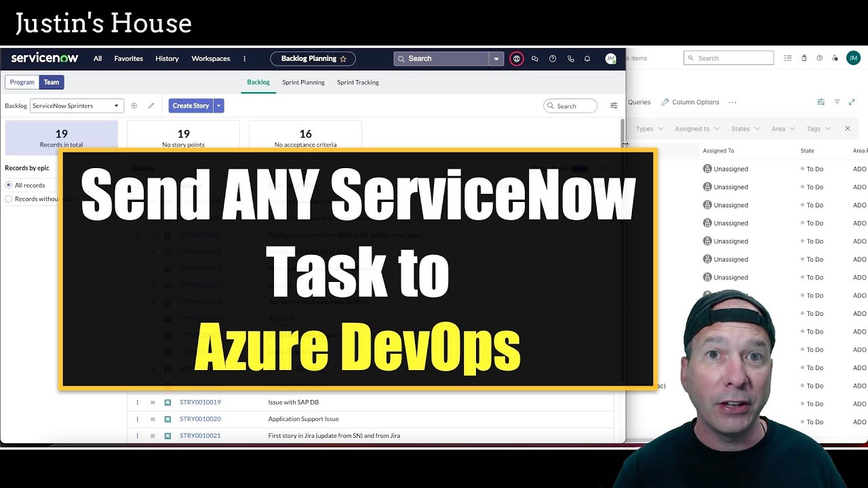Click the drag handle icon for STRY0010020
This screenshot has width=868, height=488.
(153, 419)
